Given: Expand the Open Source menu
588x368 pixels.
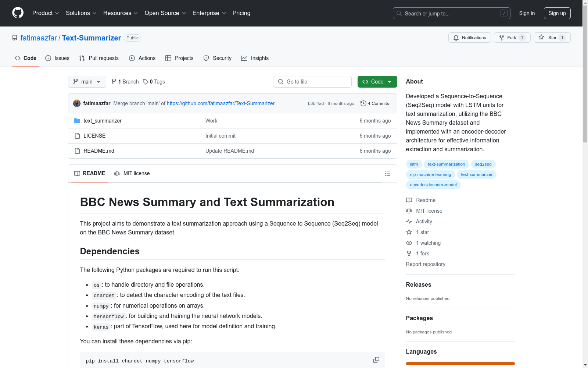Looking at the screenshot, I should 165,13.
